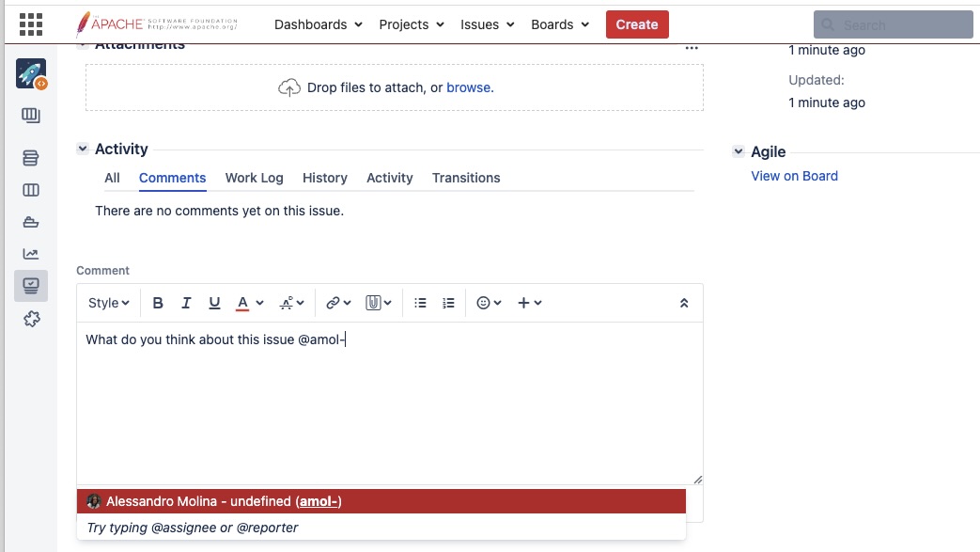This screenshot has height=552, width=980.
Task: Open the app switcher grid icon
Action: (x=31, y=24)
